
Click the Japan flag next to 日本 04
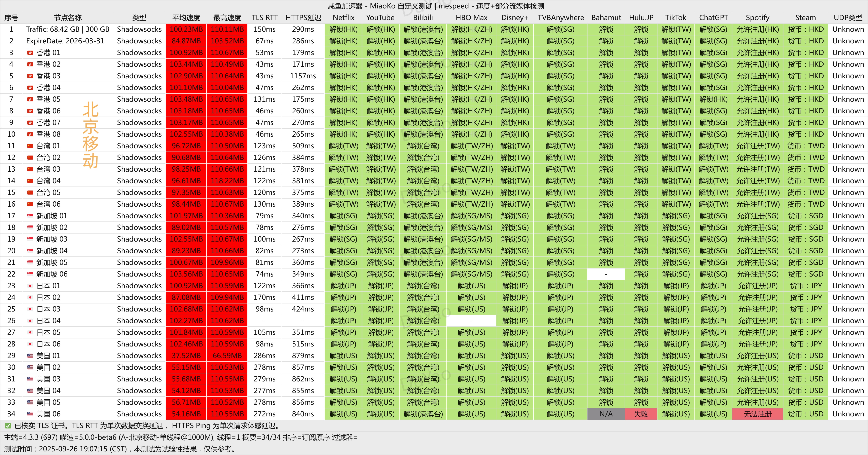click(30, 321)
